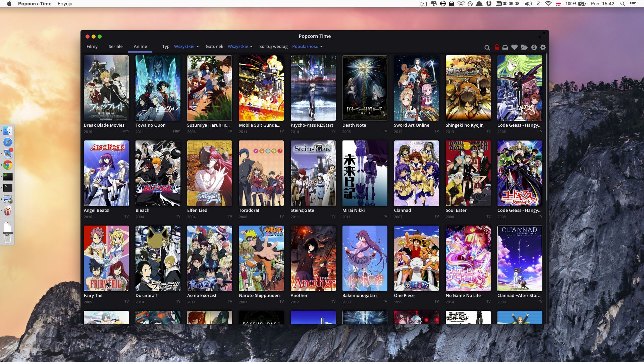Open the Edycja menu

tap(64, 4)
